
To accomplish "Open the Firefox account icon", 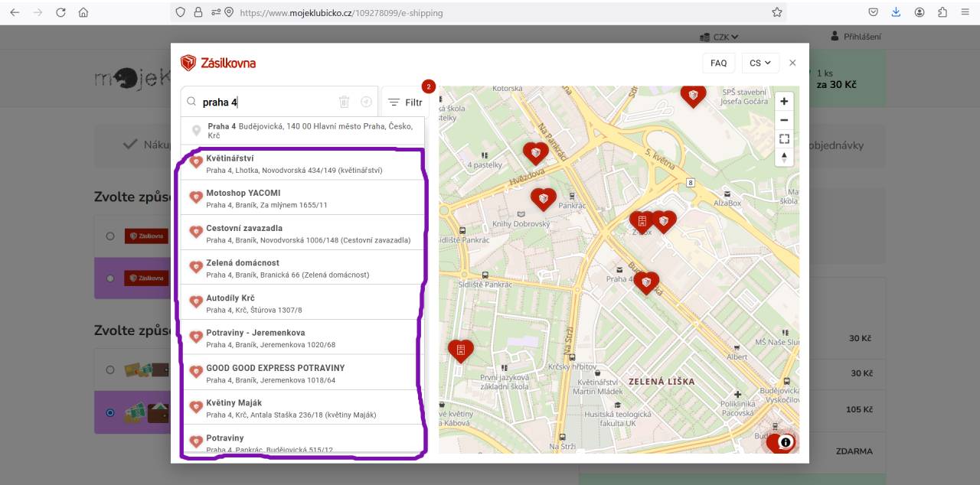I will 920,12.
